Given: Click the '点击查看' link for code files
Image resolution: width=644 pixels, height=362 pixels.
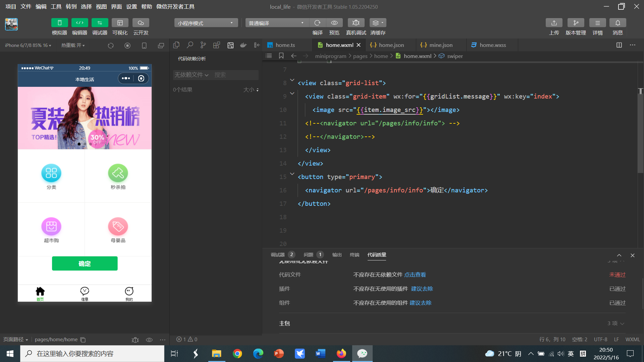Looking at the screenshot, I should [x=415, y=275].
